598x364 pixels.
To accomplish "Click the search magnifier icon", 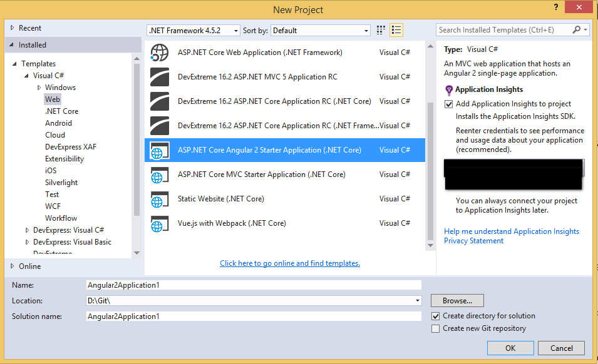I will (x=577, y=30).
